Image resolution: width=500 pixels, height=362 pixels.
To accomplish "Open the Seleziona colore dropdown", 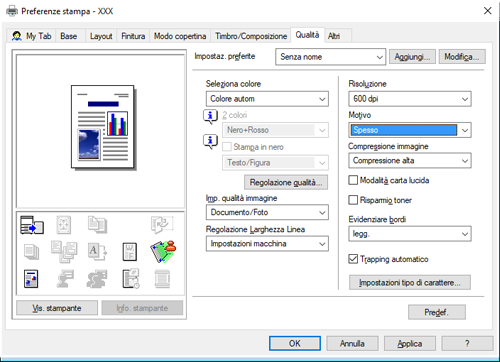I will click(267, 99).
